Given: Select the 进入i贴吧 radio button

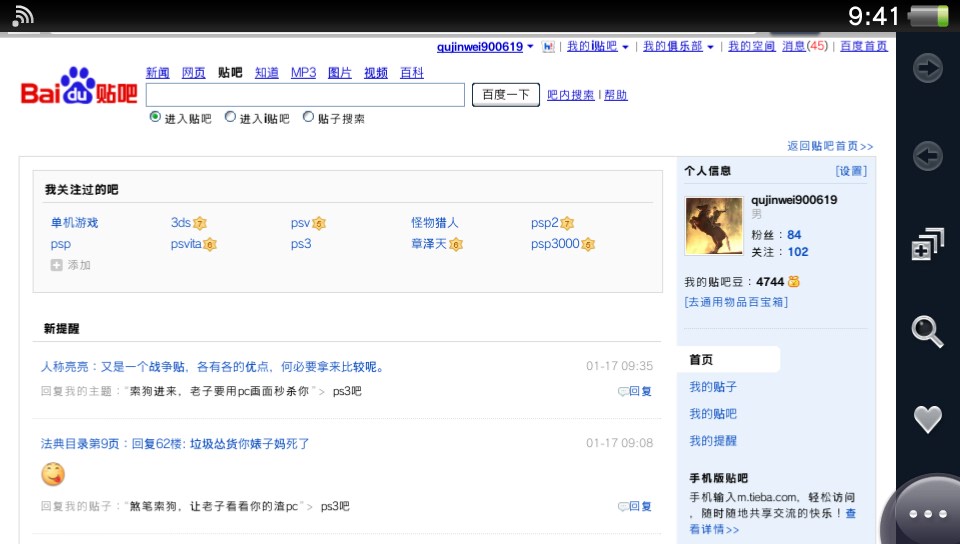Looking at the screenshot, I should 230,117.
